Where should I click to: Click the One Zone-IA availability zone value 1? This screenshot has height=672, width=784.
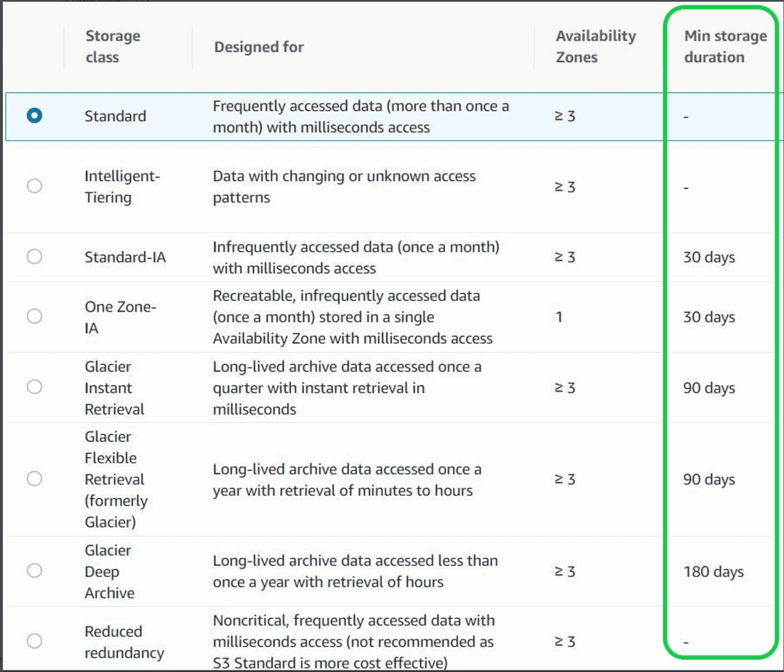pos(559,317)
